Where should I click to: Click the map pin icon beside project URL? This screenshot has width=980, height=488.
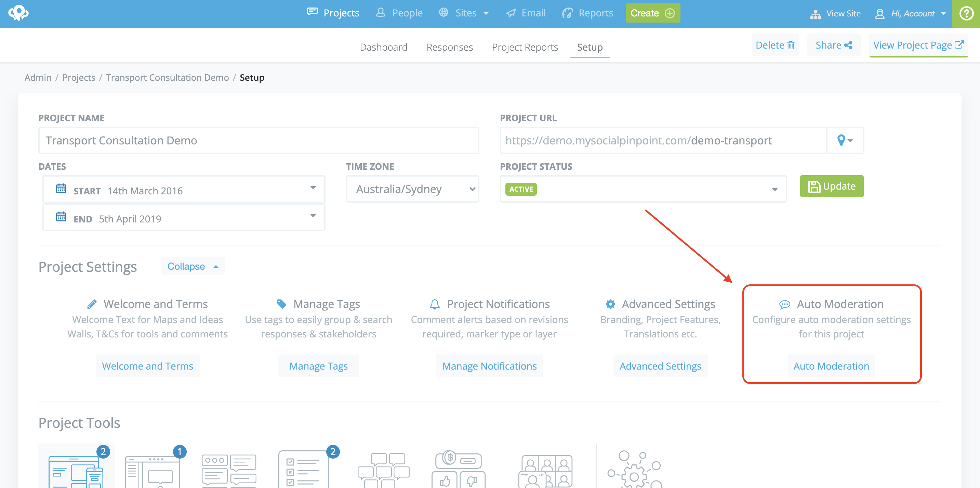[x=845, y=140]
